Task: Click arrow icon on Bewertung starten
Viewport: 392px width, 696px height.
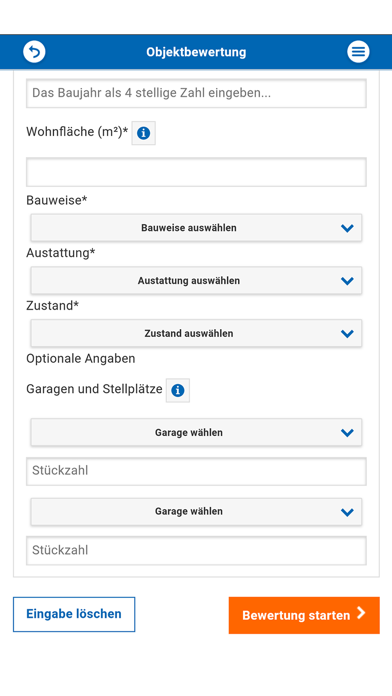Action: point(362,613)
